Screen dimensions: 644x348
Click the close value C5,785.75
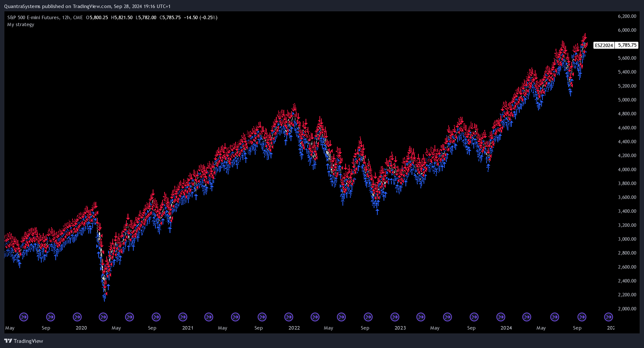click(170, 18)
